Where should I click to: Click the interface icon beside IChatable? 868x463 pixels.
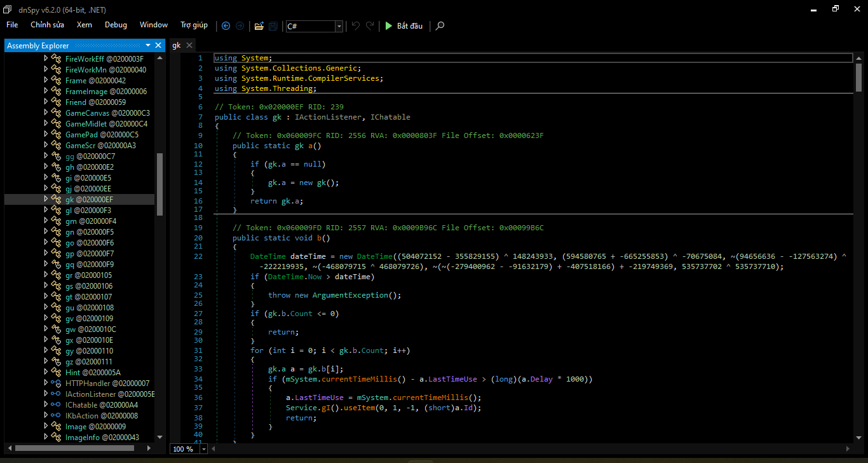pyautogui.click(x=56, y=405)
